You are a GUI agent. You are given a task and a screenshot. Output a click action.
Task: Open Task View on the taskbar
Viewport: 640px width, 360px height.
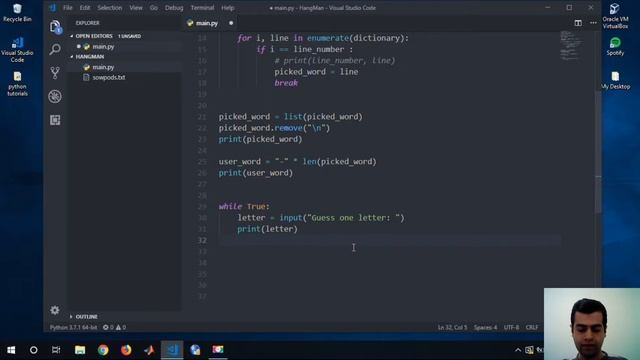pos(56,350)
